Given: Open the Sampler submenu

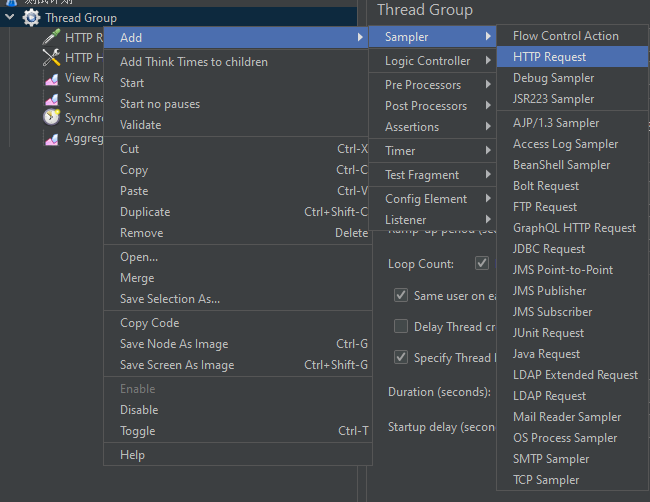Looking at the screenshot, I should pos(432,36).
